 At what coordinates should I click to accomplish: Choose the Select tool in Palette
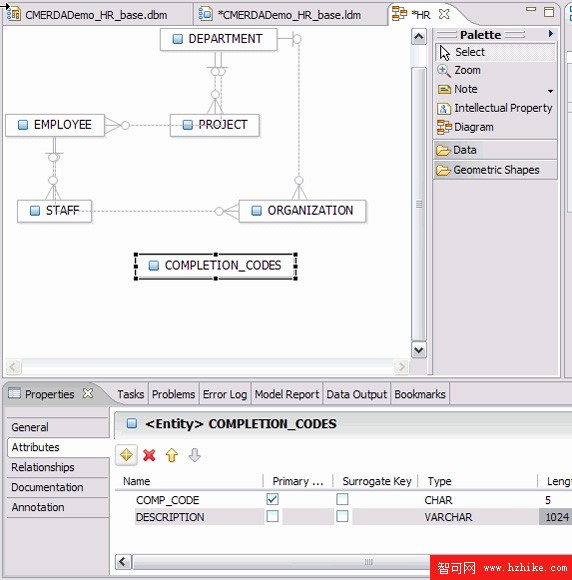point(495,52)
